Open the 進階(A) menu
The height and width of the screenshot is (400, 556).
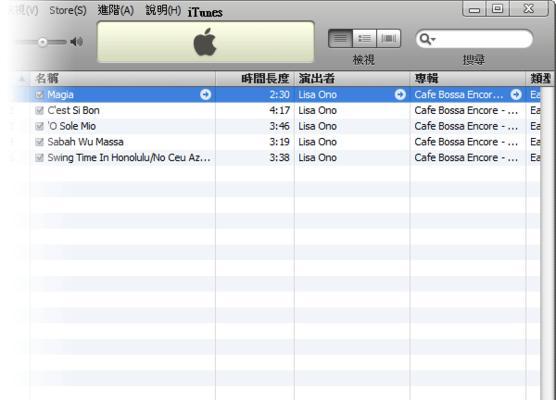(116, 10)
